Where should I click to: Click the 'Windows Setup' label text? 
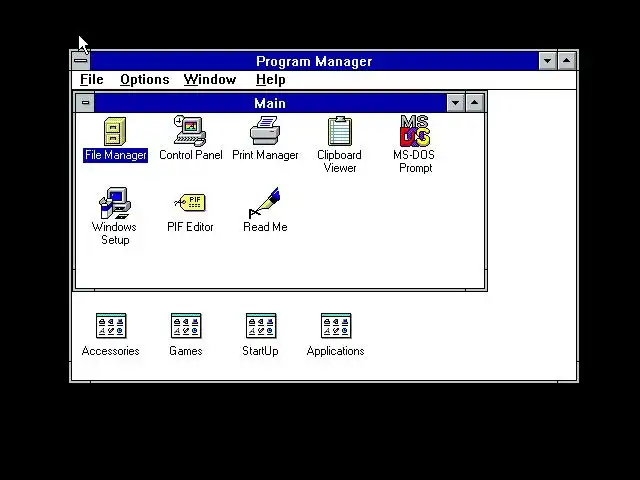pos(114,233)
